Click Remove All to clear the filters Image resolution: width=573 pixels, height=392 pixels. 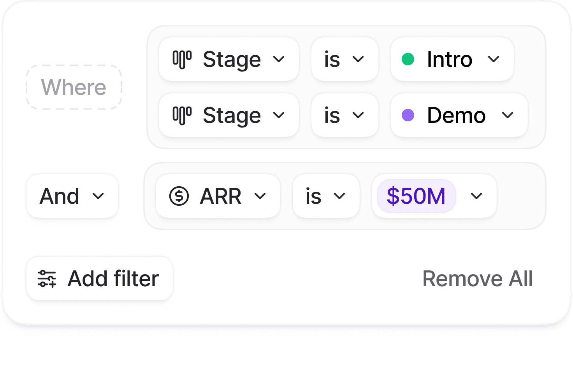pyautogui.click(x=478, y=279)
